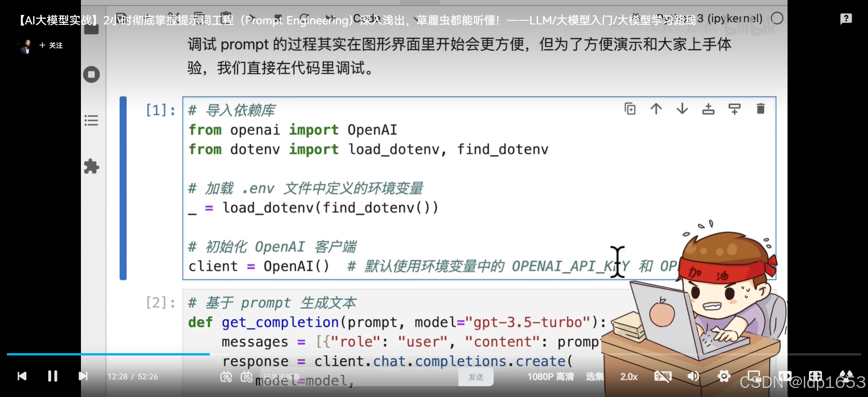
Task: Skip to the next video
Action: click(83, 376)
